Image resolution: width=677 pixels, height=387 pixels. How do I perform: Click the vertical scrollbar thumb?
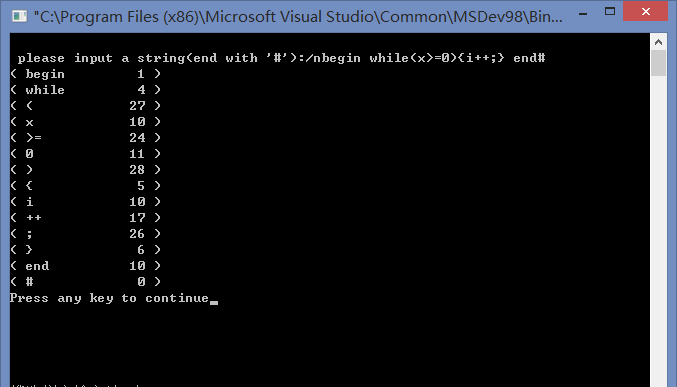(x=658, y=63)
